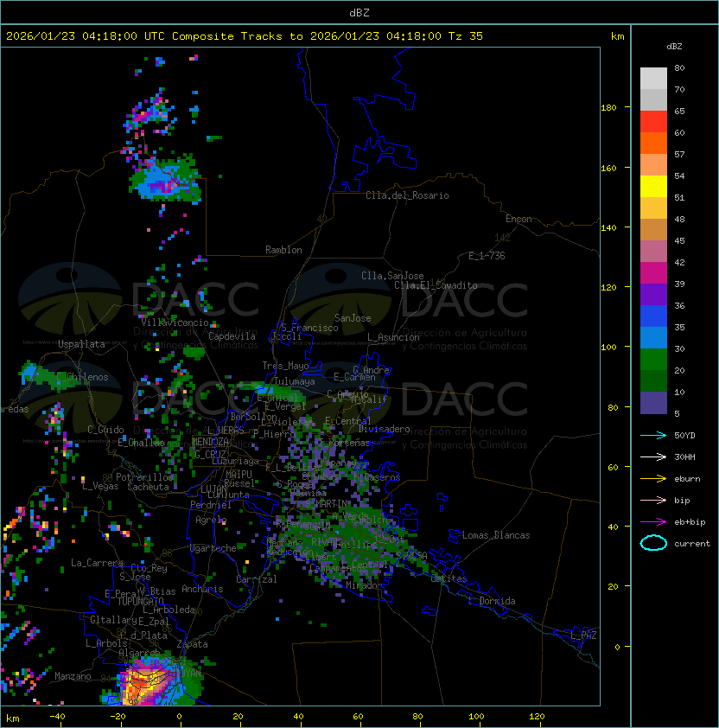Click the white 30HM track arrow in legend
Screen dimensions: 719x728
[653, 457]
